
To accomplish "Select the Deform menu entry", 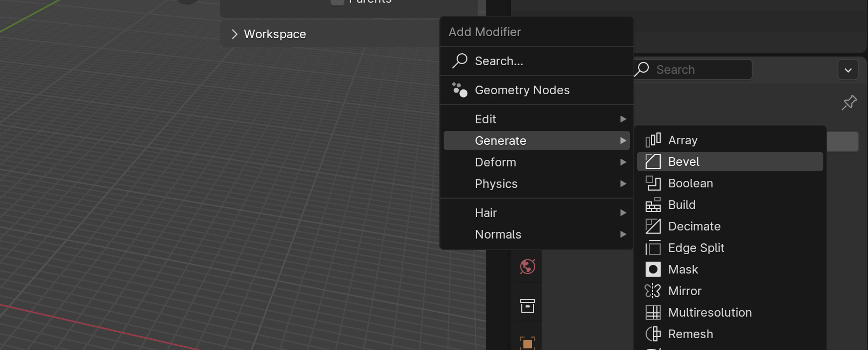I will (537, 162).
